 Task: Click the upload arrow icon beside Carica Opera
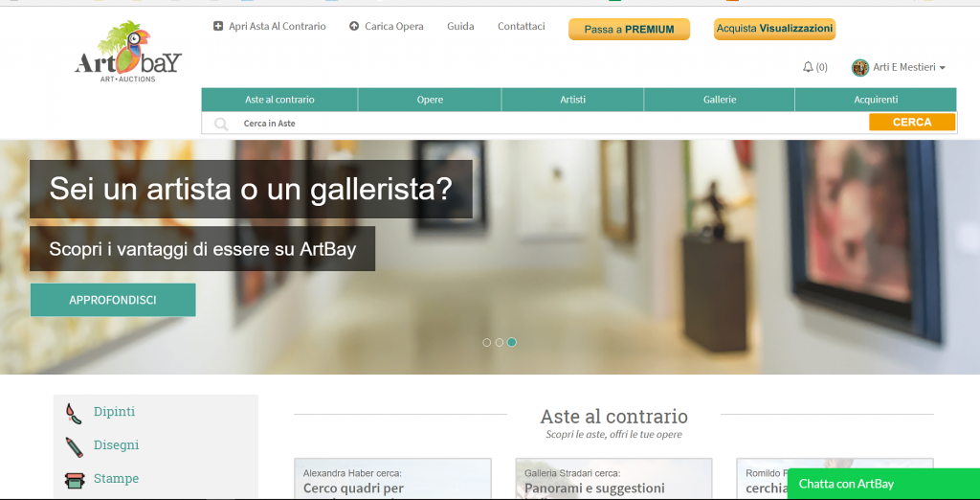coord(354,27)
